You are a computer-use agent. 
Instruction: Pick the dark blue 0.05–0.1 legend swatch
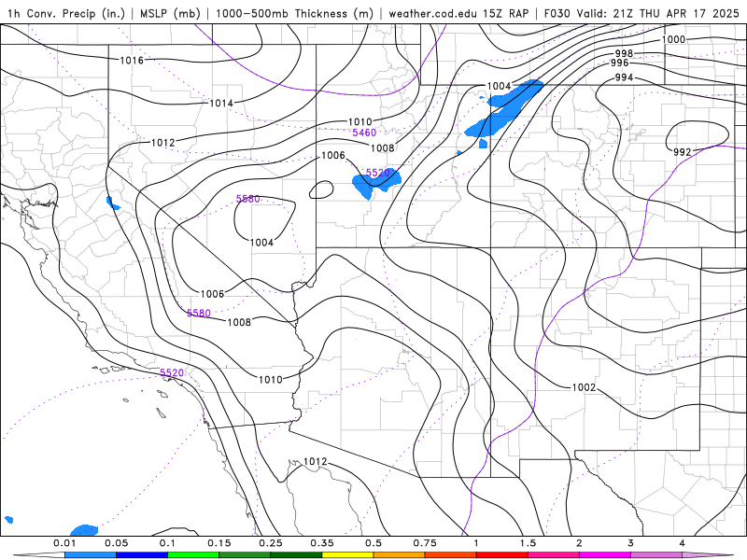[x=142, y=555]
